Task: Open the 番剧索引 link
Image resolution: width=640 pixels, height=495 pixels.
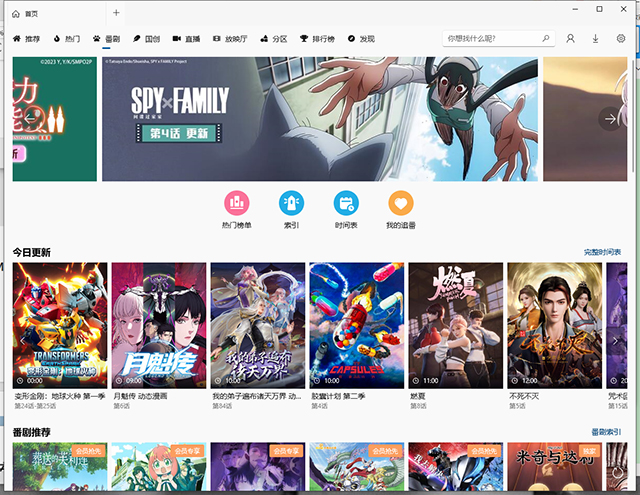Action: 607,432
